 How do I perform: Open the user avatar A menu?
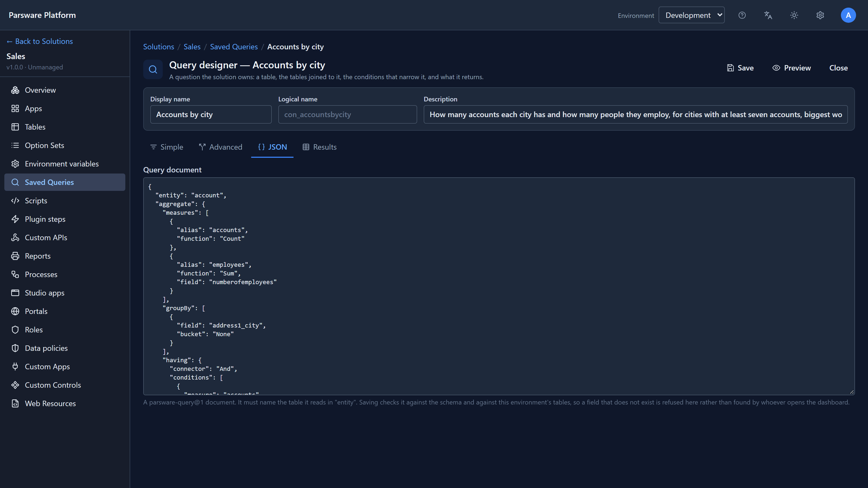point(848,15)
